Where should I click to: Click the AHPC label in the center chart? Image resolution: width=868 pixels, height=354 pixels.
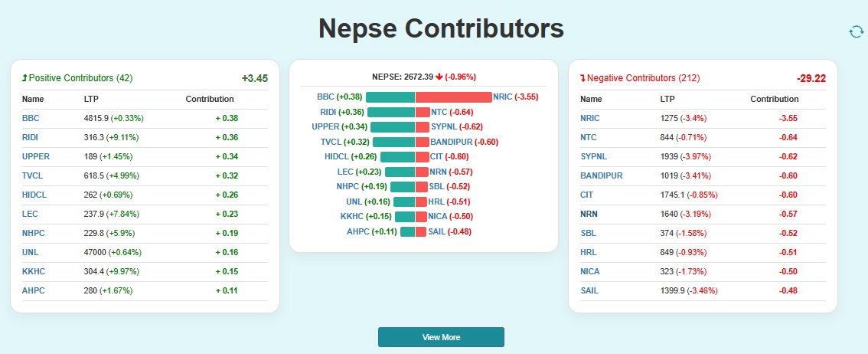coord(357,231)
